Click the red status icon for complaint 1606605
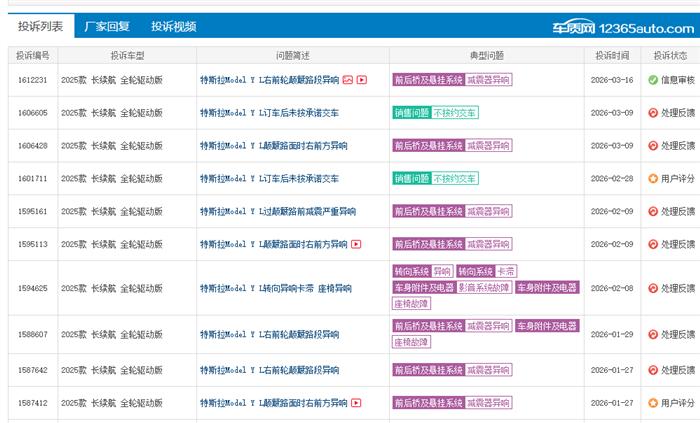 coord(653,113)
